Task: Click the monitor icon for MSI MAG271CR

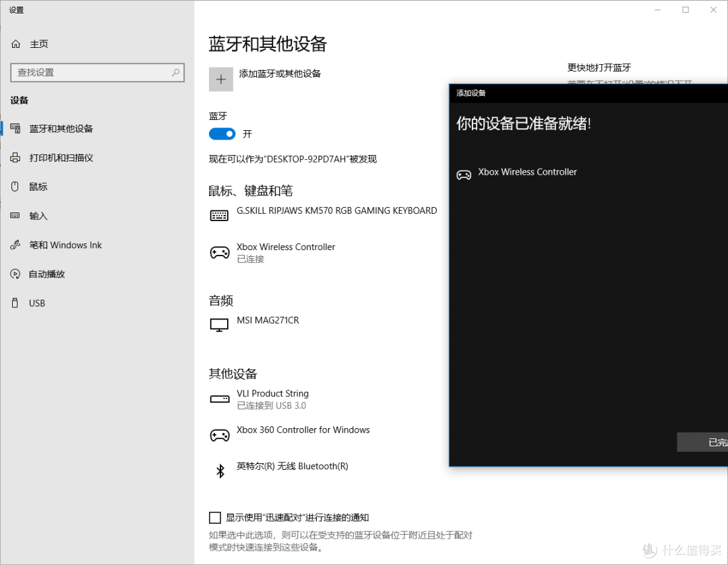Action: [219, 325]
